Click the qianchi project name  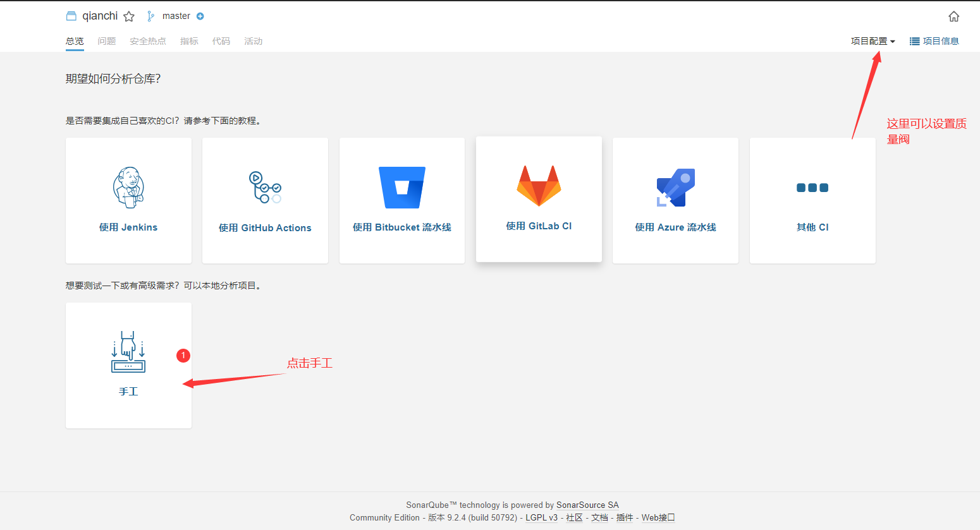pyautogui.click(x=100, y=16)
